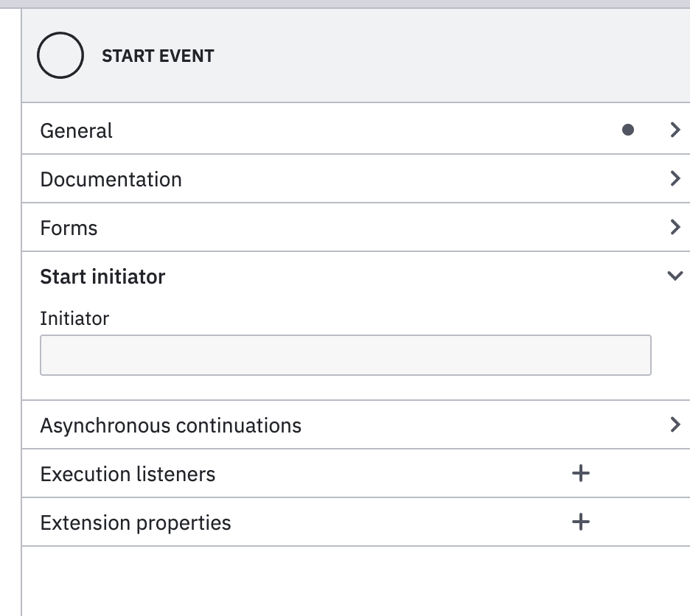Click the START EVENT header title
This screenshot has height=616, width=690.
click(x=158, y=56)
